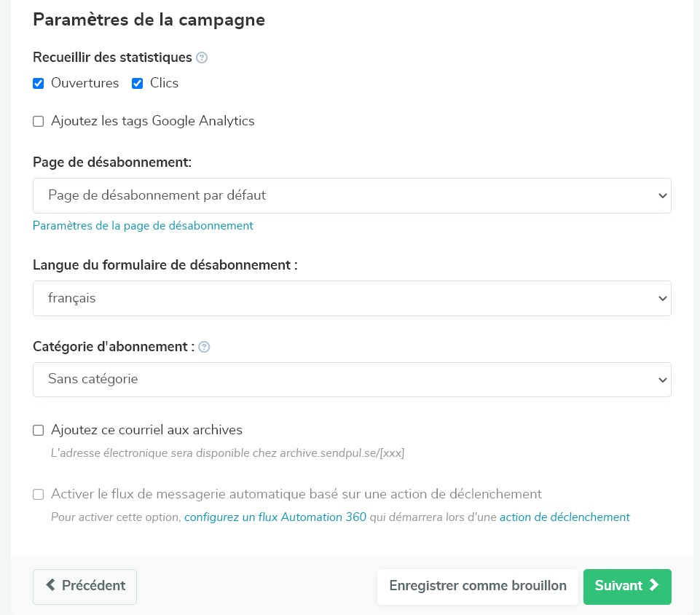Expand the Langue du formulaire dropdown
Viewport: 700px width, 615px height.
[x=352, y=298]
